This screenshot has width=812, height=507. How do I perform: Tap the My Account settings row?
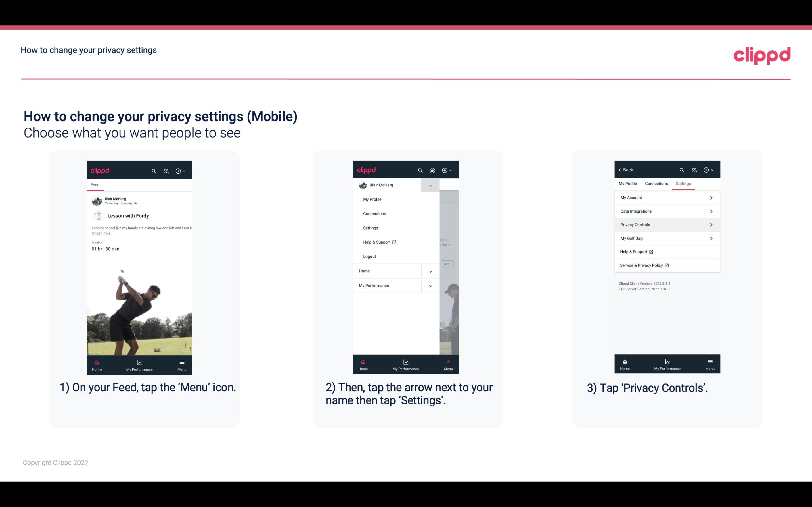click(667, 197)
